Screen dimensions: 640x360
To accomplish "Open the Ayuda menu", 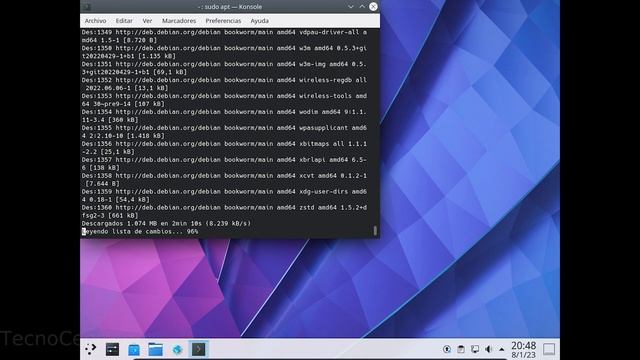I will (x=260, y=21).
